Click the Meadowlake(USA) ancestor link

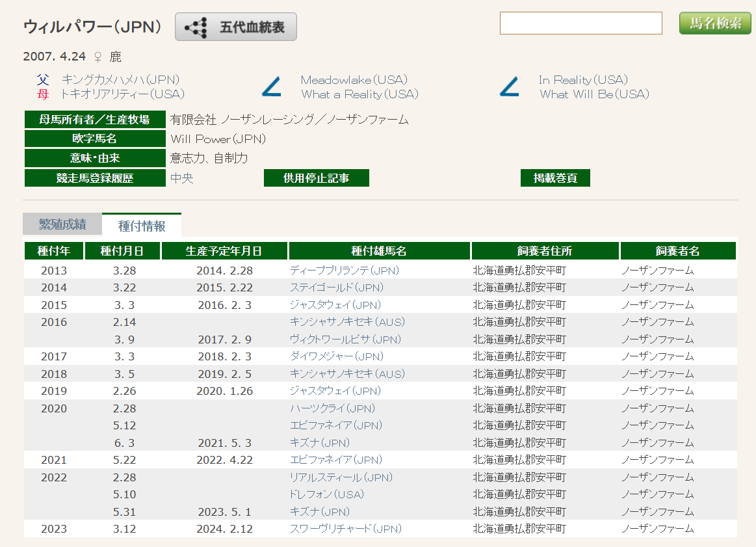click(354, 80)
